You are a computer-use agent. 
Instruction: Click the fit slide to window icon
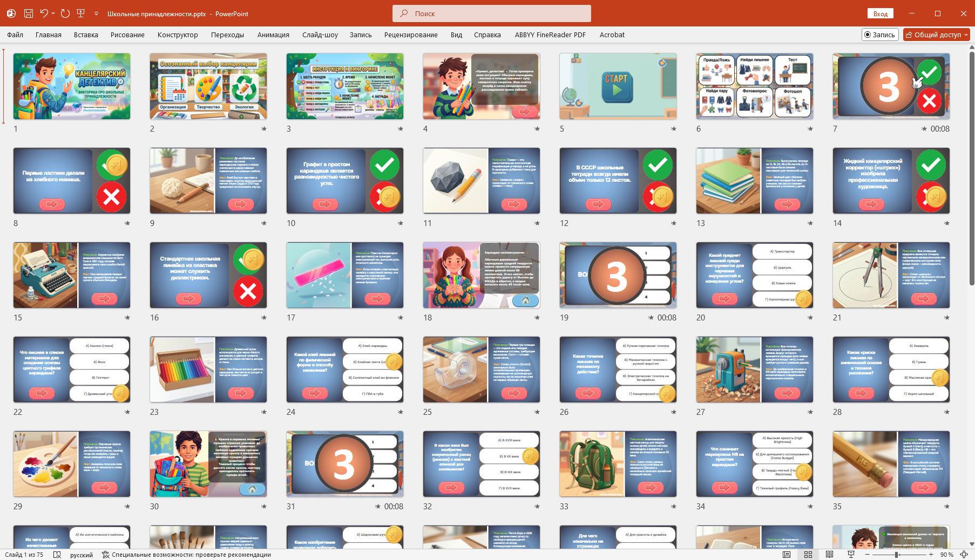[x=964, y=555]
